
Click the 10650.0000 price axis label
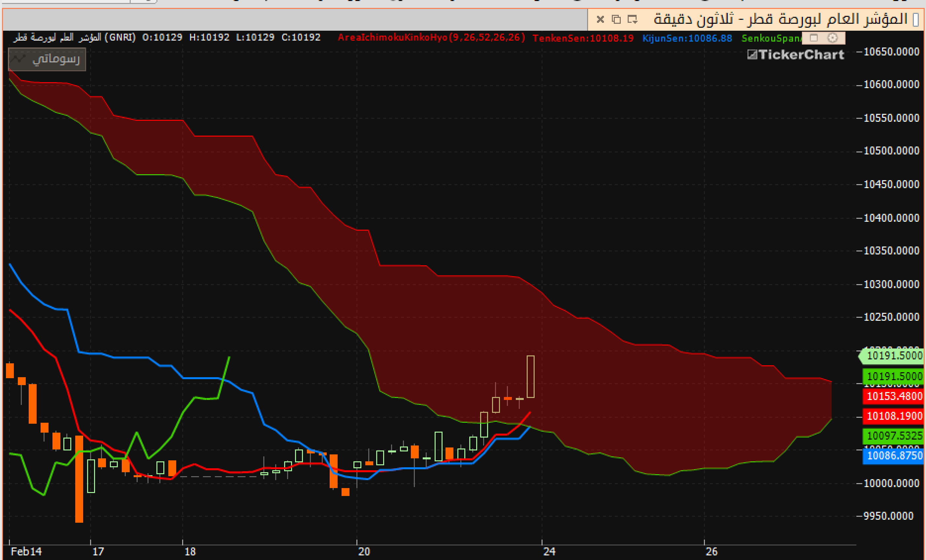[x=891, y=51]
